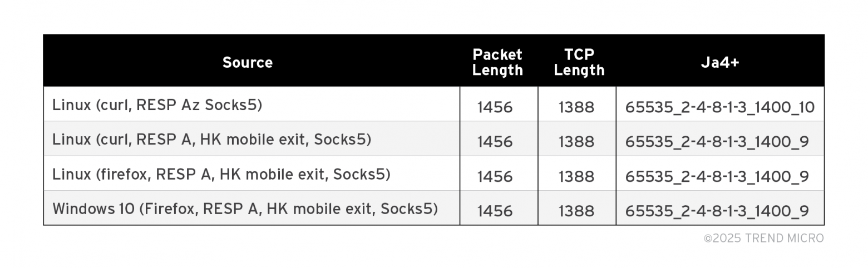This screenshot has height=268, width=868.
Task: Select the Linux curl RESP Az Socks5 cell
Action: [x=157, y=105]
